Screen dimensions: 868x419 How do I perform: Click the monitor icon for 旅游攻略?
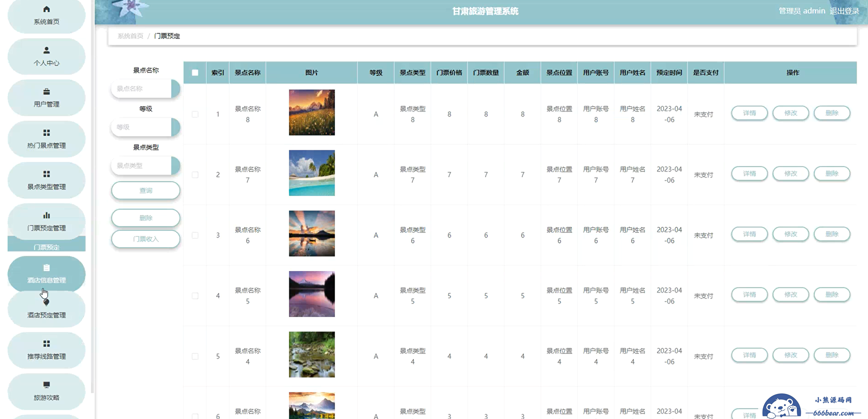click(x=47, y=385)
